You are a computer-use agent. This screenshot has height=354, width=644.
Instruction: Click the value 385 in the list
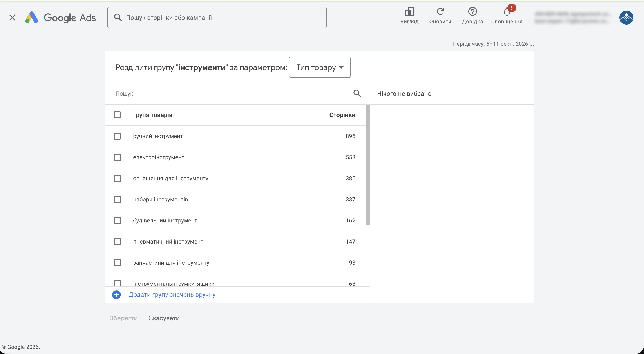pyautogui.click(x=350, y=178)
